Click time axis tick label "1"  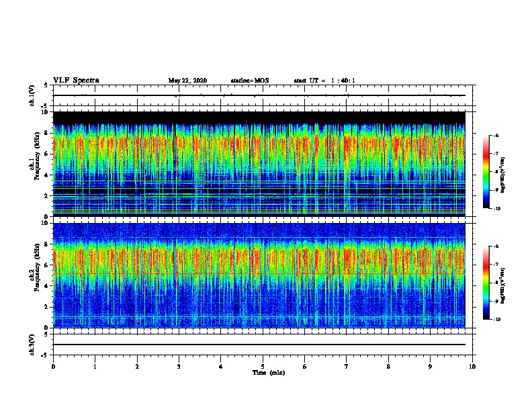[x=95, y=367]
